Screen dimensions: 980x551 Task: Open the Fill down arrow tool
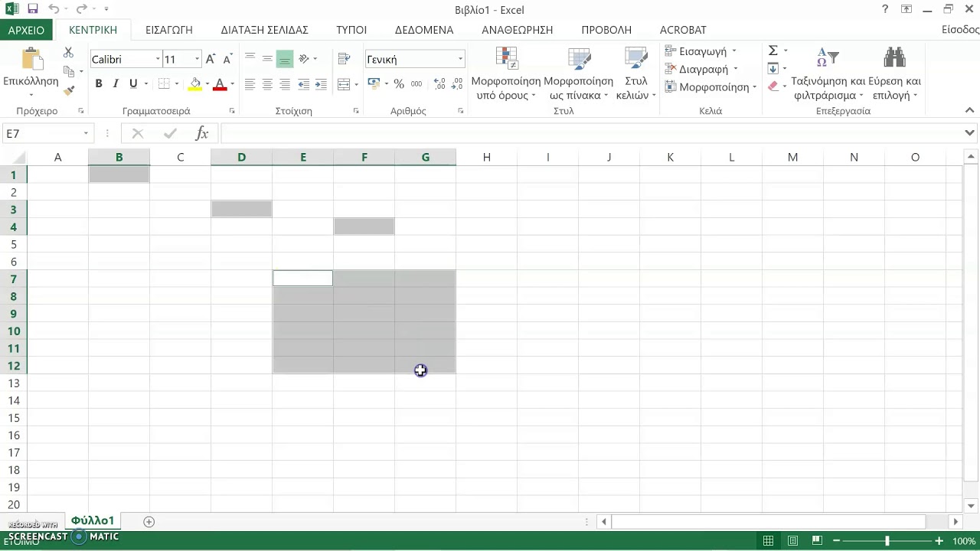pyautogui.click(x=773, y=69)
